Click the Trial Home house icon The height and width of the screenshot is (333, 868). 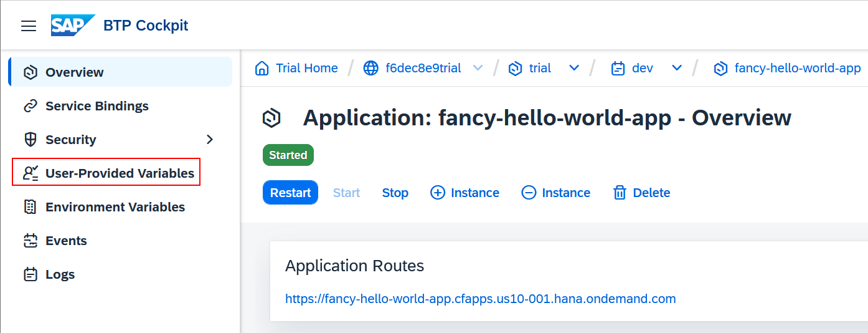pos(262,68)
